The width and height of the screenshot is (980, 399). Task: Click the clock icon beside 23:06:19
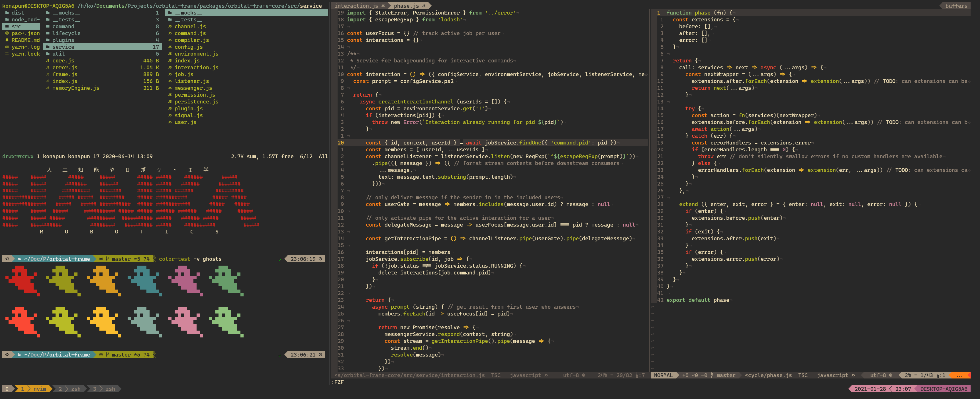[x=320, y=259]
